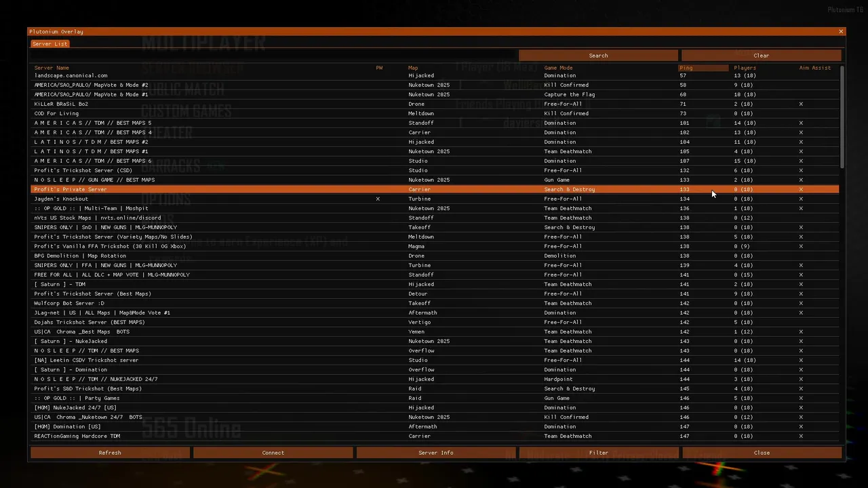This screenshot has height=488, width=868.
Task: Select the :: OP GOLD :: | Party Games server
Action: [435, 398]
